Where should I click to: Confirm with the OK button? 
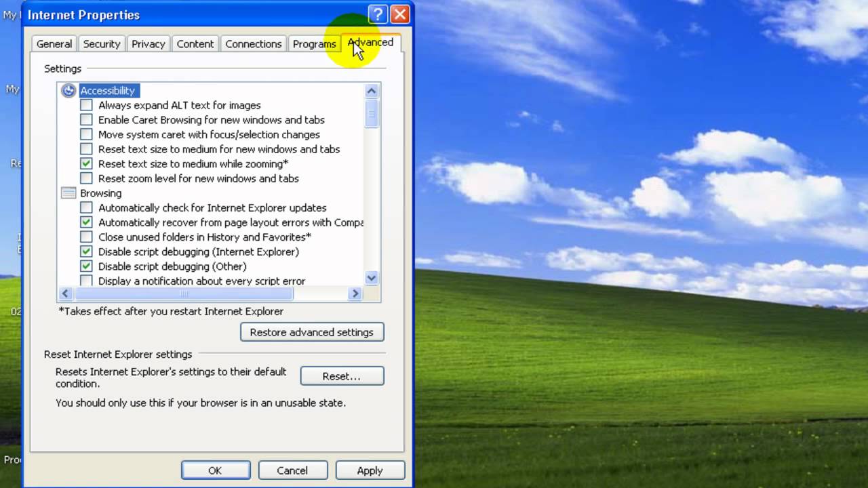(x=215, y=470)
